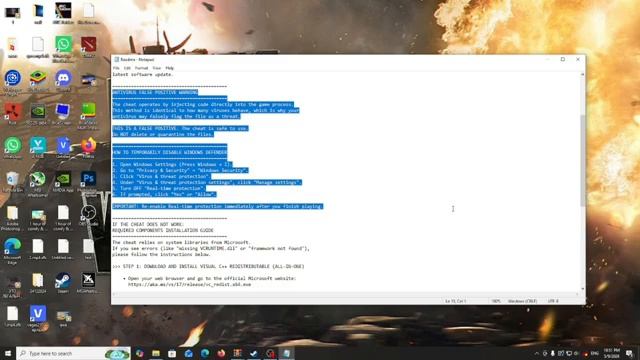Click 'HOW TO TEMPORARILY DISABLE WINDOWS DEFENDER' heading
Screen dimensions: 640x360
point(170,152)
